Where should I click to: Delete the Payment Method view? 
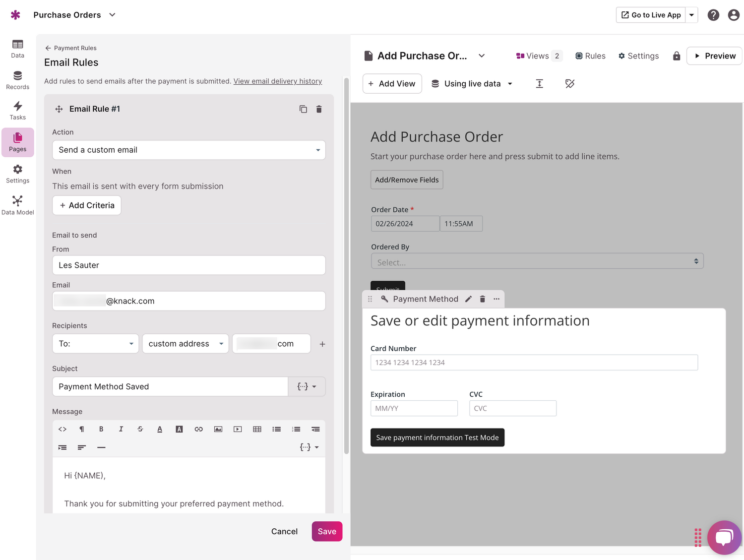click(x=482, y=299)
